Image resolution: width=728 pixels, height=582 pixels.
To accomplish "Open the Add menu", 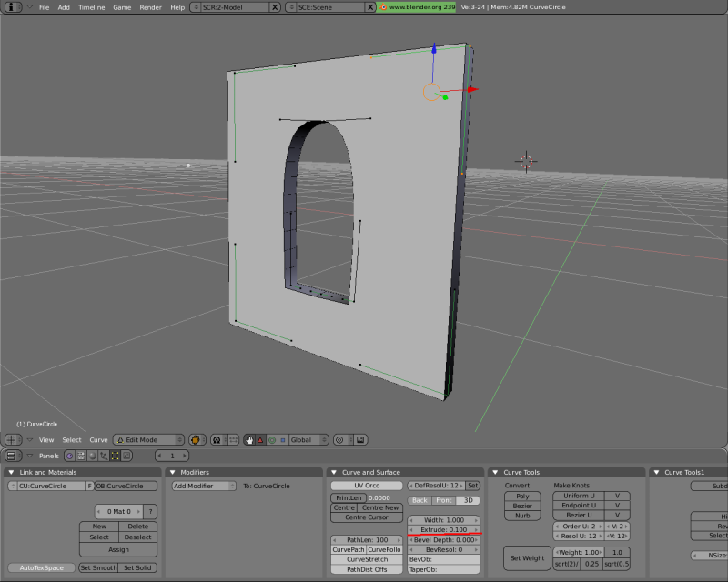I will point(64,7).
